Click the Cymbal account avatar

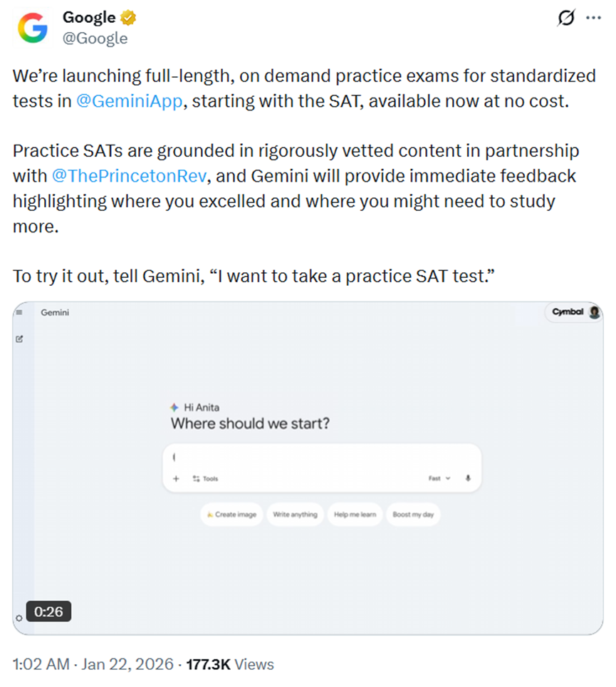tap(595, 312)
